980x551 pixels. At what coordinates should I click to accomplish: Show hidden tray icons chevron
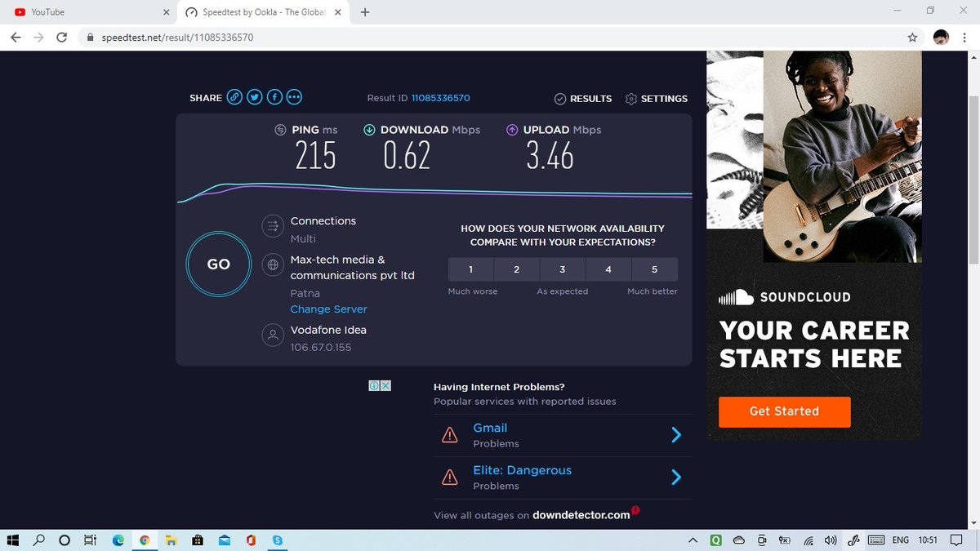point(693,540)
